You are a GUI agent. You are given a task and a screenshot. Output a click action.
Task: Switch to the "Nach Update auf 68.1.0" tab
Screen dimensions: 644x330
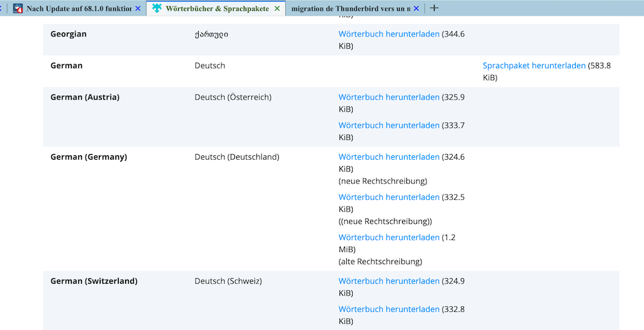click(x=78, y=9)
